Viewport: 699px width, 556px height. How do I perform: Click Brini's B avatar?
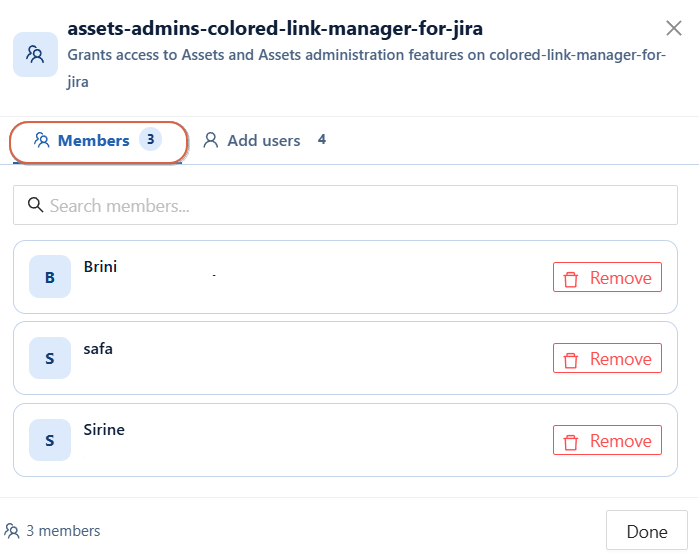pyautogui.click(x=50, y=276)
